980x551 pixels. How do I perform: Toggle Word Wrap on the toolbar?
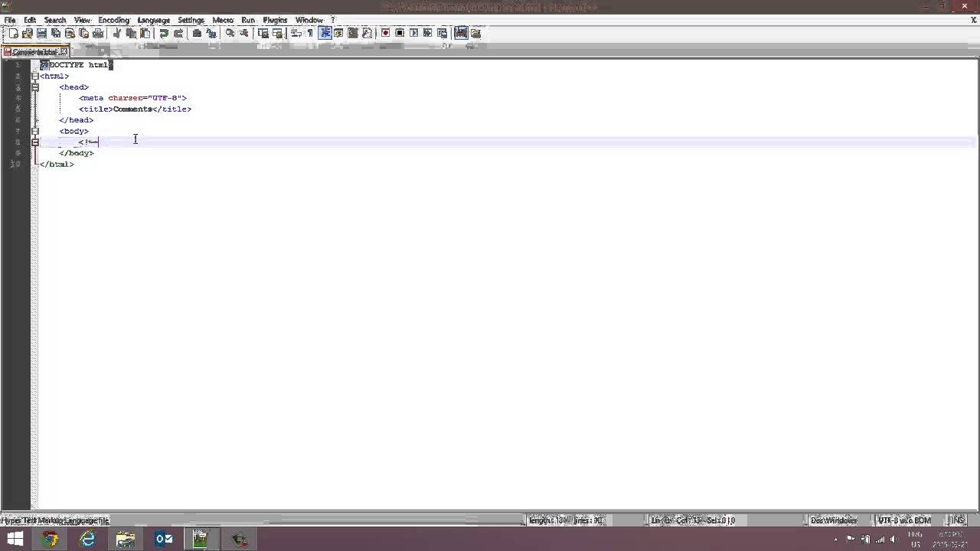coord(293,33)
